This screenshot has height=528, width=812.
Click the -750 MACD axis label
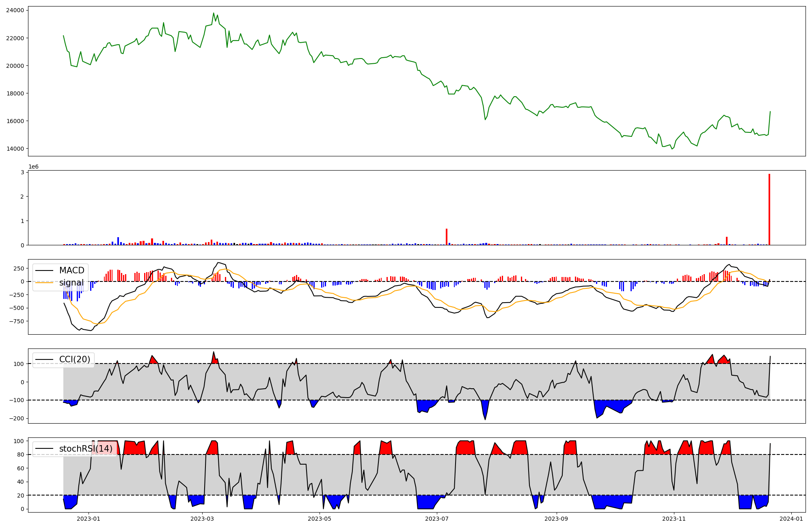point(16,321)
